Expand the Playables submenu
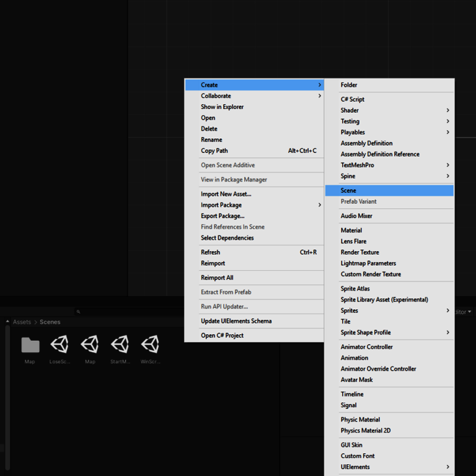The image size is (476, 476). 389,132
